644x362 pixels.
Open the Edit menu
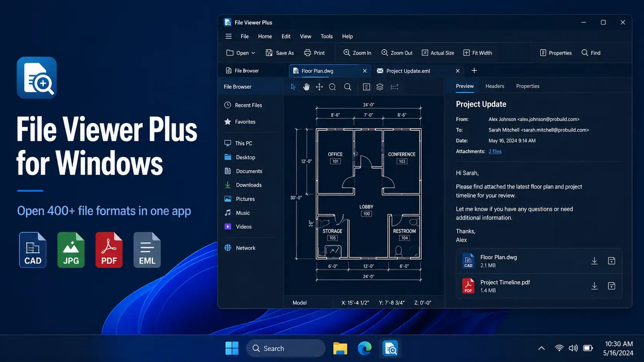coord(286,36)
